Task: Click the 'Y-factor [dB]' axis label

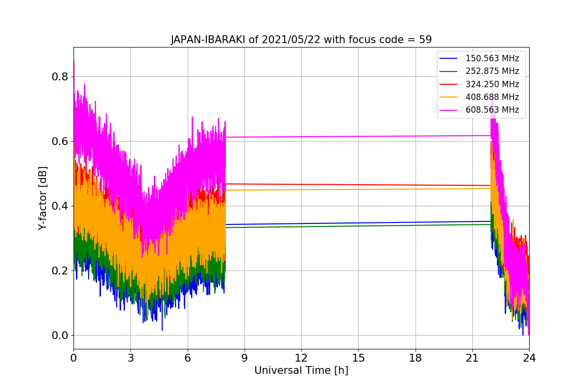Action: 43,198
